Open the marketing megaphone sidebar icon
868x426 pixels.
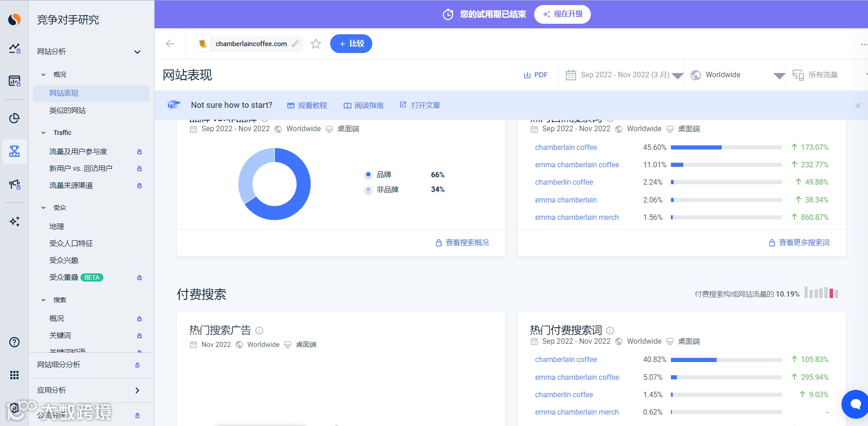click(14, 184)
